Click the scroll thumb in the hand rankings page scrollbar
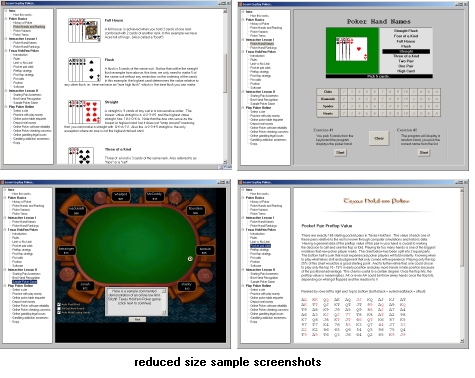475x378 pixels. [x=225, y=73]
